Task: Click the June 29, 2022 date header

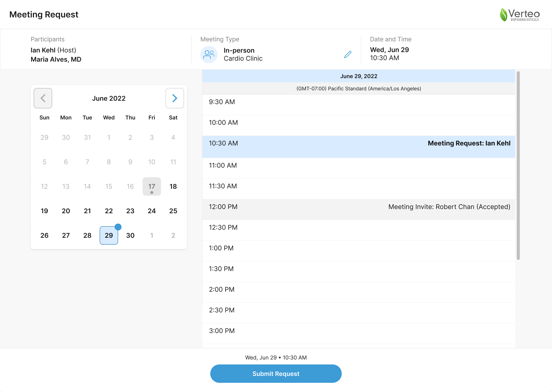Action: [359, 76]
